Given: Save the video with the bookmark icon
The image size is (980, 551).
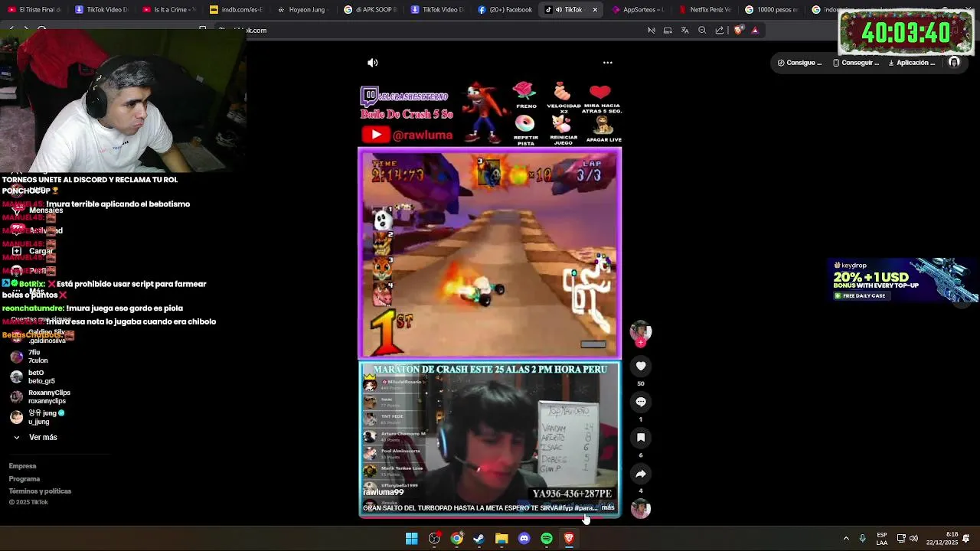Looking at the screenshot, I should tap(641, 438).
